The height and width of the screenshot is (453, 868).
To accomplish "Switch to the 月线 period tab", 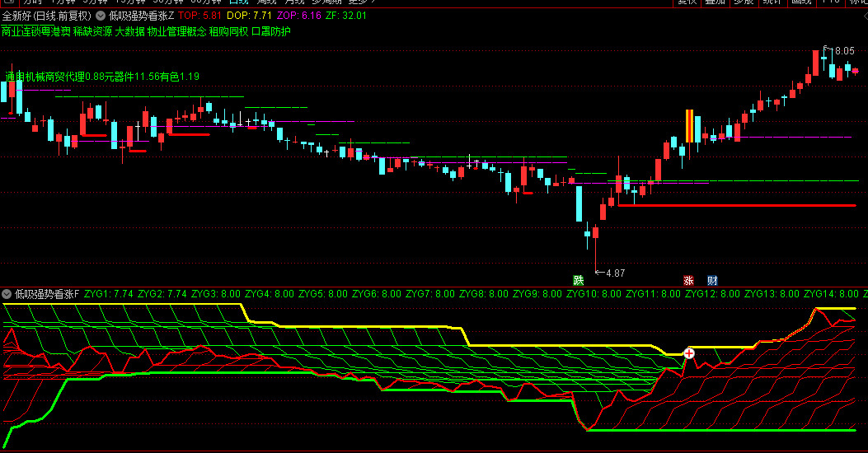I will pos(294,2).
